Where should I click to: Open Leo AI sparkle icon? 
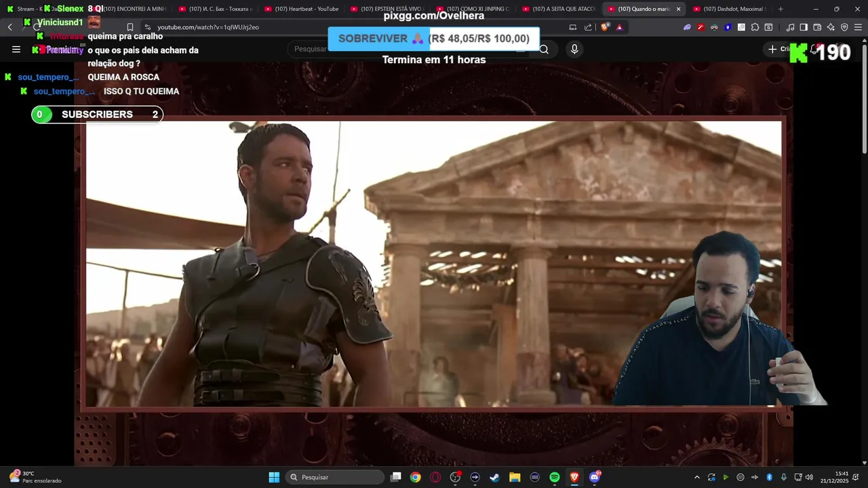(x=831, y=27)
